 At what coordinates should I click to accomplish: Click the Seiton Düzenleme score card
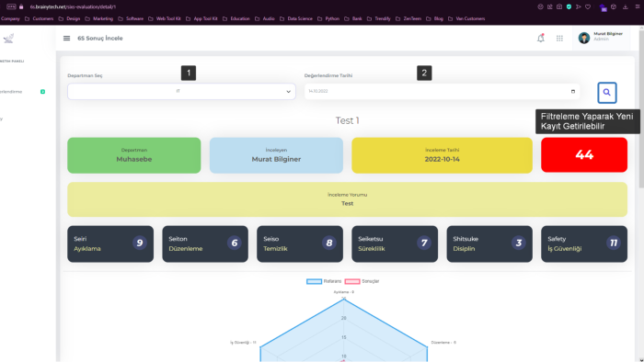tap(205, 243)
